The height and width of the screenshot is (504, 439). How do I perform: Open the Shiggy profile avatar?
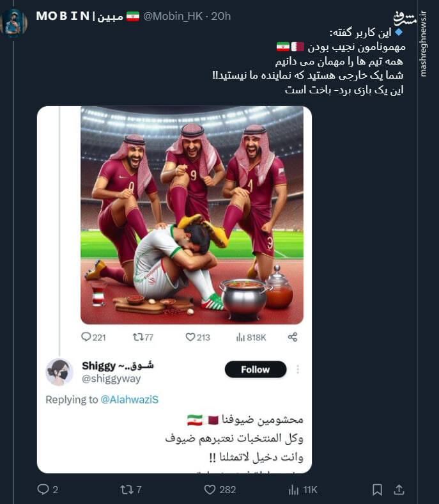[x=59, y=372]
